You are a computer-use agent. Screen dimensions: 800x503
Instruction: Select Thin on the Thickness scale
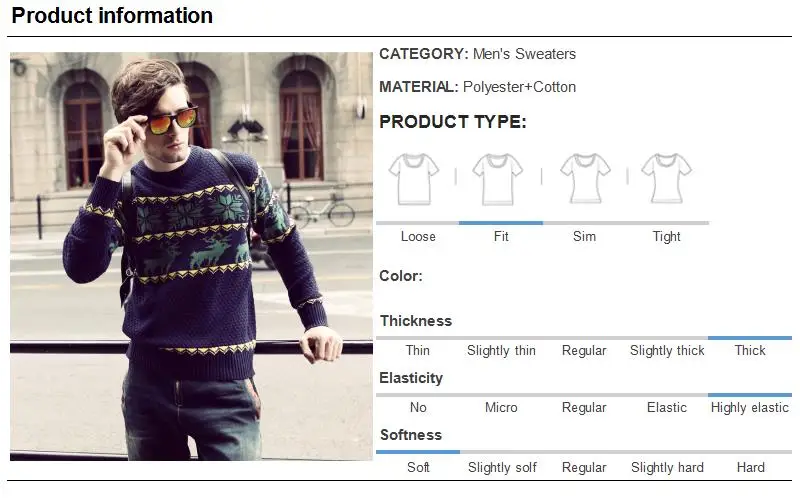tap(418, 350)
